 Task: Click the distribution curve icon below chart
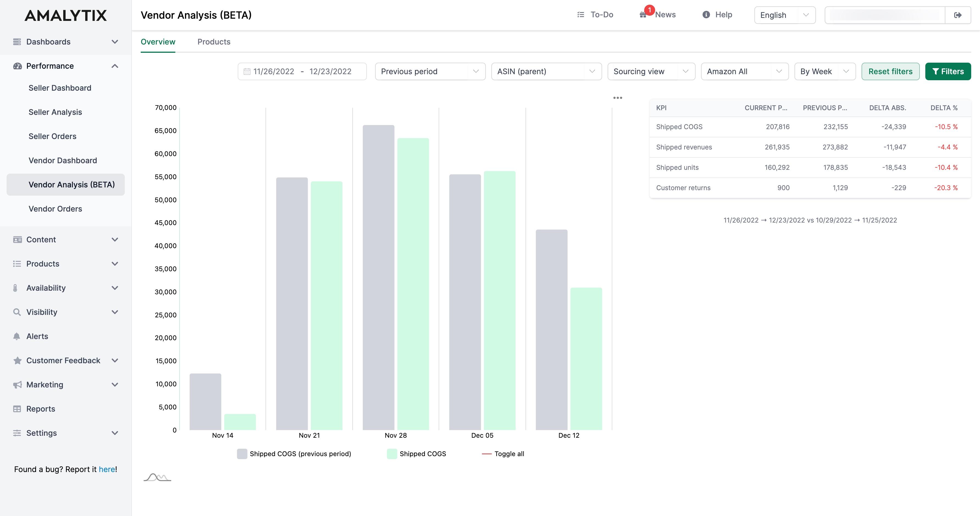157,478
